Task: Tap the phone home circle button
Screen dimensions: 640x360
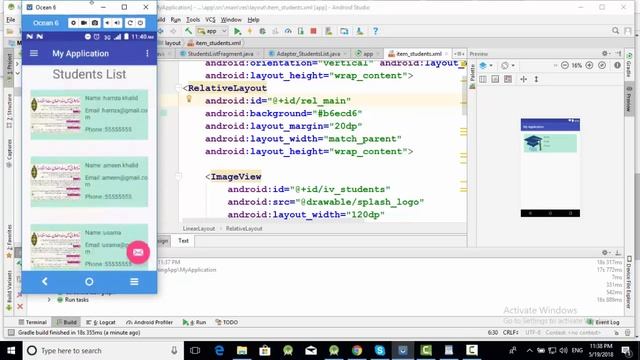Action: click(x=89, y=282)
